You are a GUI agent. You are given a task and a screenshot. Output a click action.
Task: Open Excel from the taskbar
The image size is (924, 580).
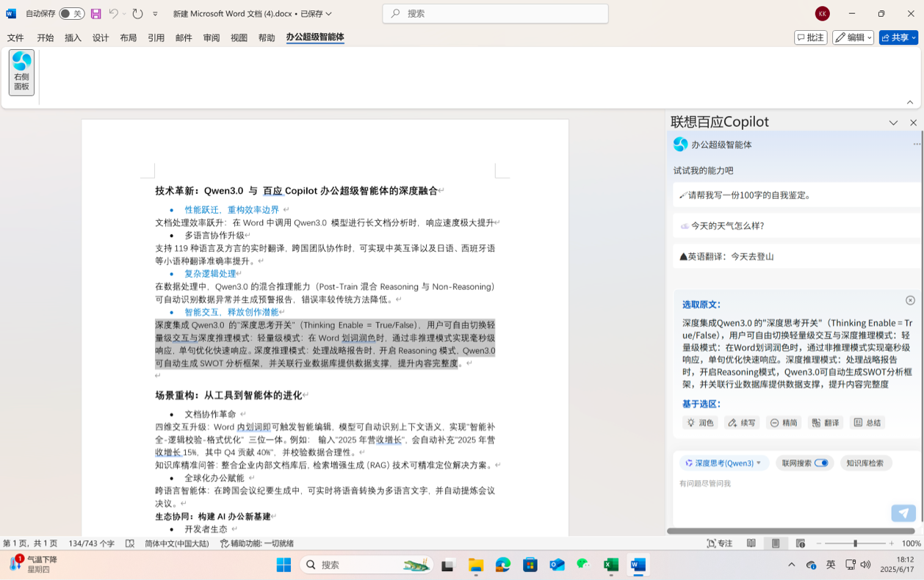coord(611,565)
